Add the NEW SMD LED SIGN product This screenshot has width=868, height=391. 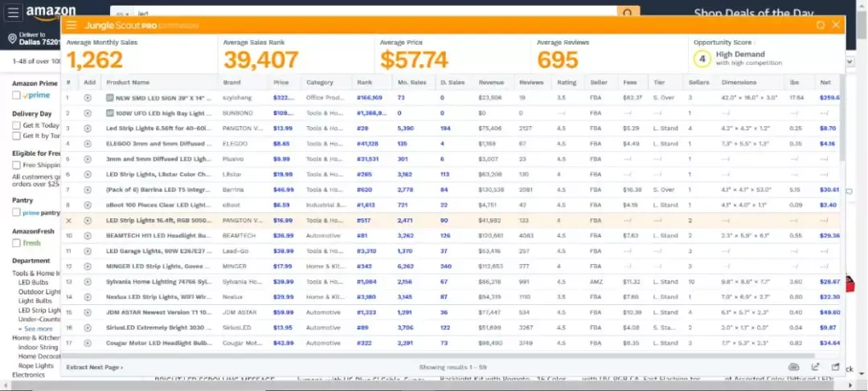[88, 97]
